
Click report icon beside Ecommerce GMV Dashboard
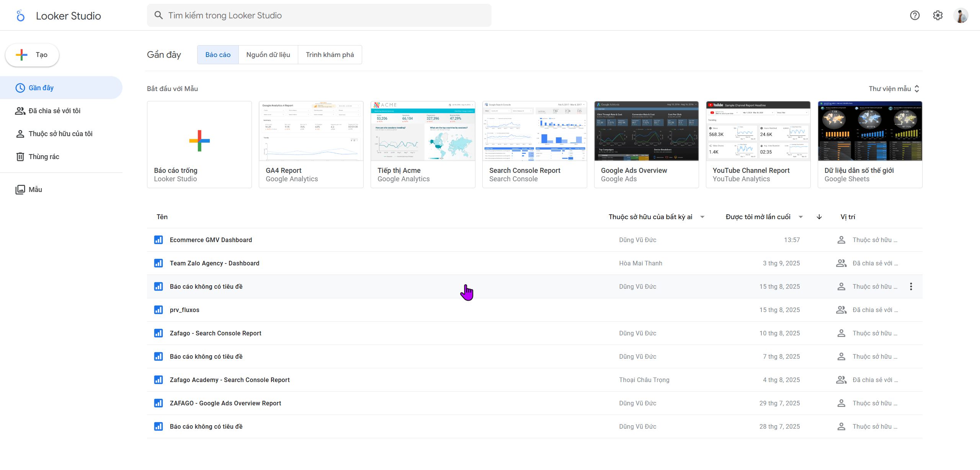click(x=158, y=240)
